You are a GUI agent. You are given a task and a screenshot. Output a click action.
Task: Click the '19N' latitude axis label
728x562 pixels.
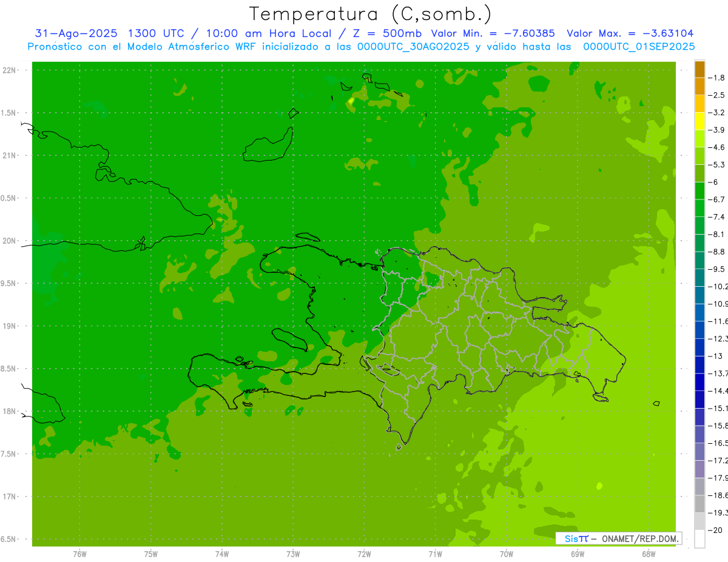(x=10, y=326)
